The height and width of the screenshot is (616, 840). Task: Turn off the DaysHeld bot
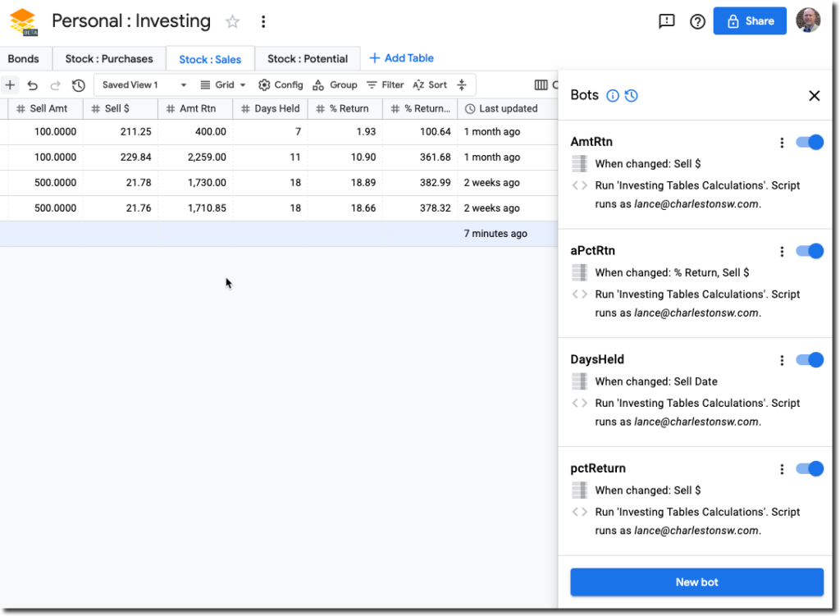coord(810,360)
